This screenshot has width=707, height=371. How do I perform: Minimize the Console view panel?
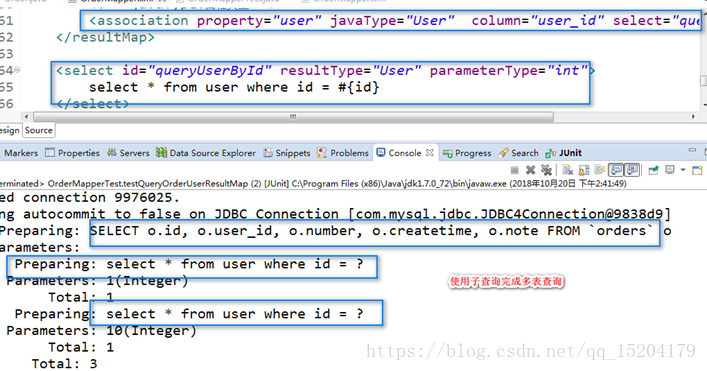(x=693, y=150)
